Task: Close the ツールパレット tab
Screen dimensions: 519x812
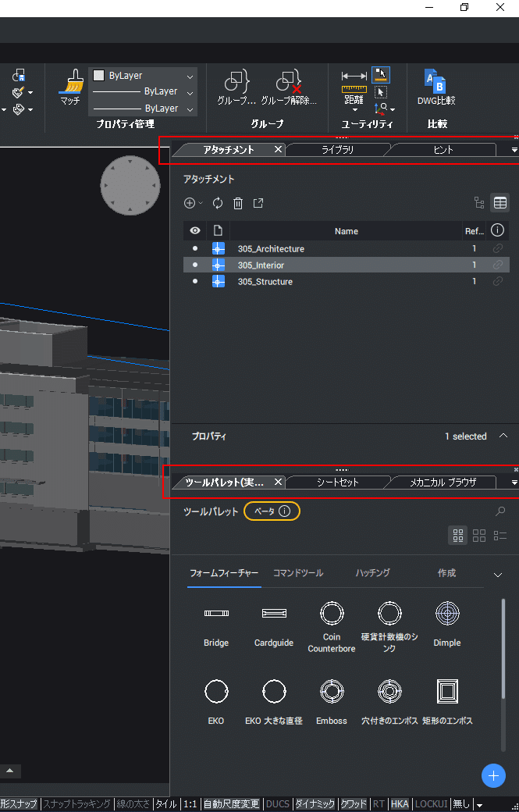Action: (278, 482)
